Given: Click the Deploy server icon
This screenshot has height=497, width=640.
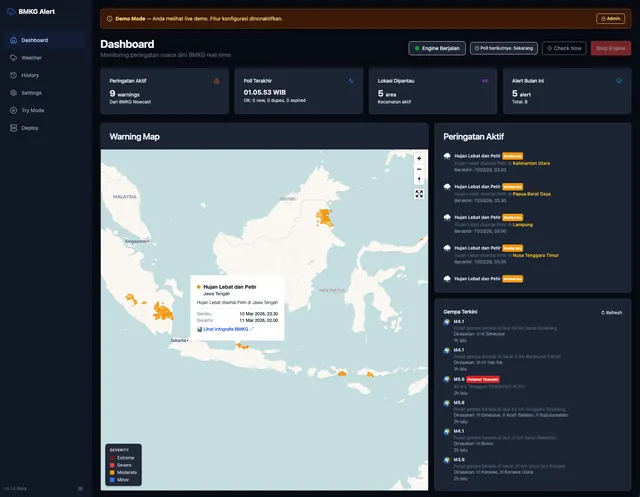Looking at the screenshot, I should click(x=13, y=128).
